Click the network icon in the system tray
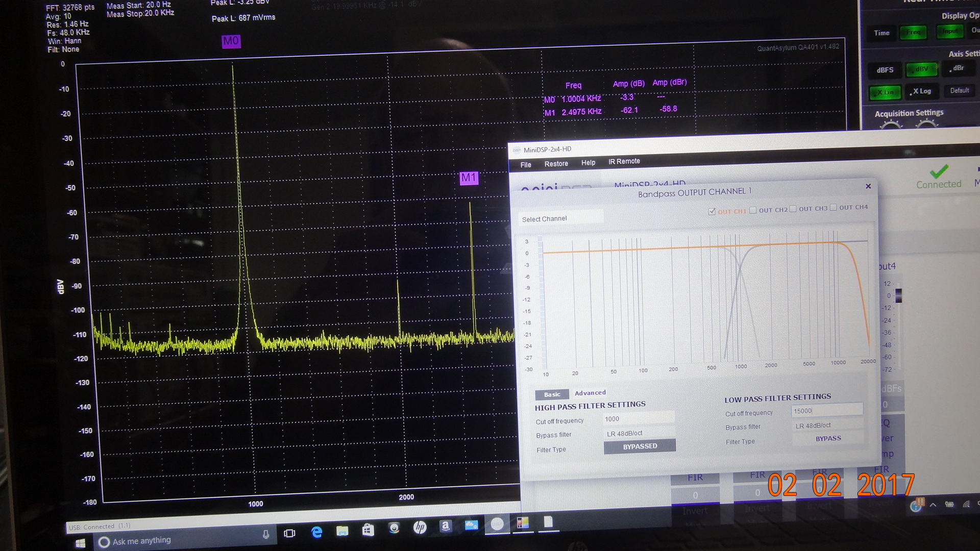The image size is (980, 551). 966,504
